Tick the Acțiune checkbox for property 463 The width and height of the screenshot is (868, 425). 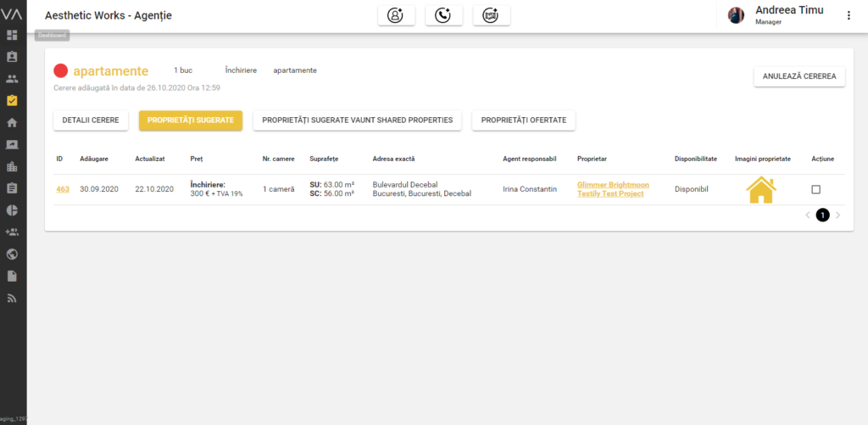816,189
